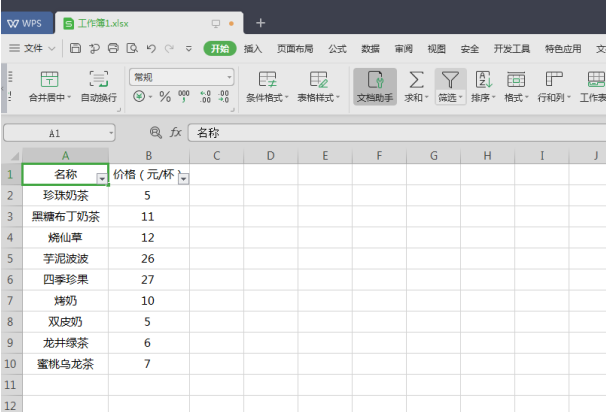Apply thousands separator style
Viewport: 606px width, 412px height.
point(184,96)
